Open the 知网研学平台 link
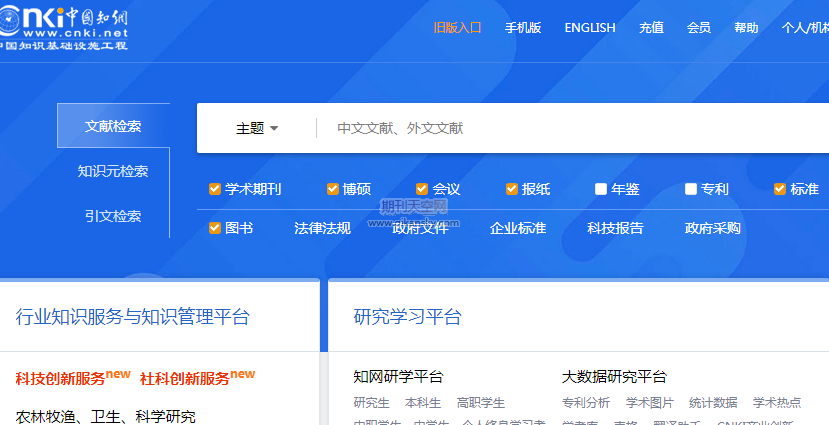The width and height of the screenshot is (829, 425). [x=398, y=377]
